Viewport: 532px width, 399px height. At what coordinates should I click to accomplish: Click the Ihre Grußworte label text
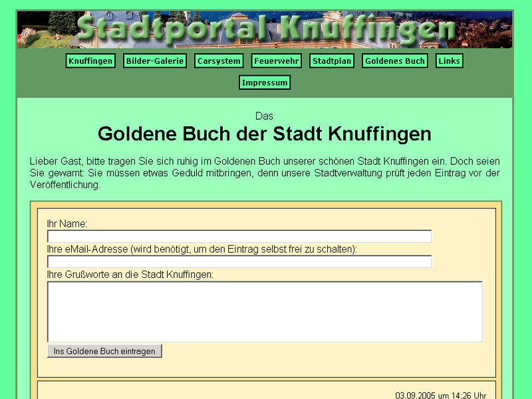(130, 274)
